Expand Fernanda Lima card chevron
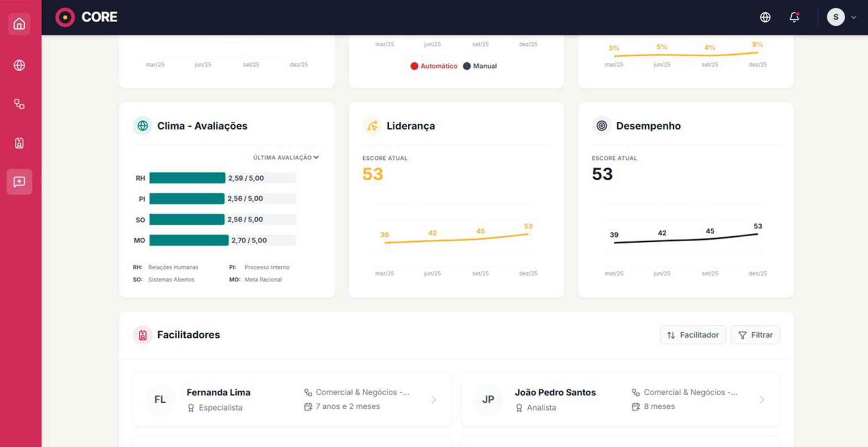This screenshot has width=868, height=447. point(433,400)
